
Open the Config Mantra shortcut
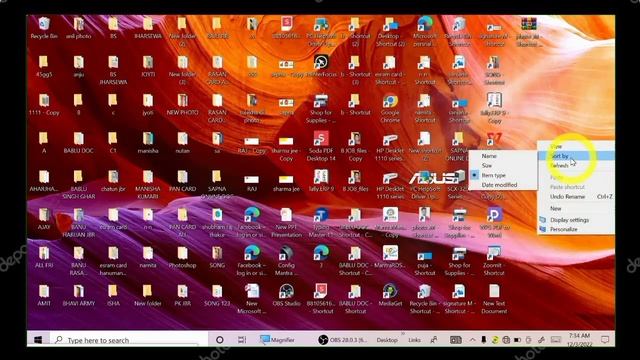(286, 261)
